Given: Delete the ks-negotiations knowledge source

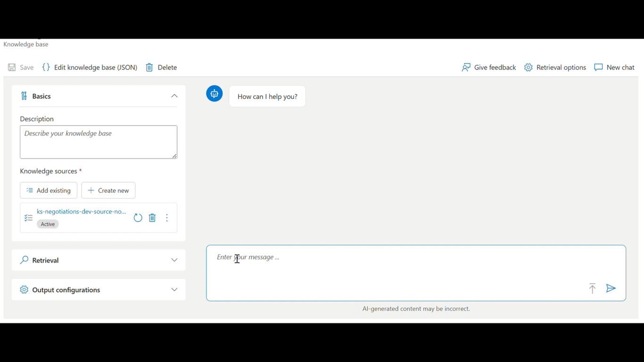Looking at the screenshot, I should coord(152,218).
